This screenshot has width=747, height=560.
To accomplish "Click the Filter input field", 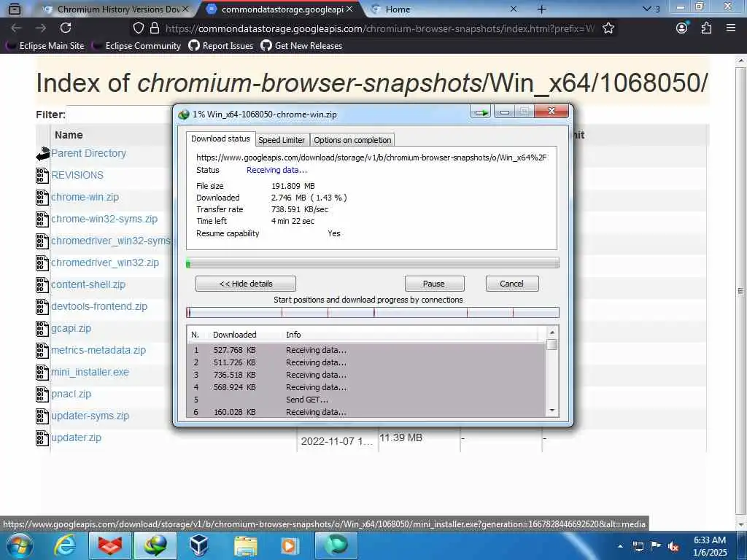I will [119, 114].
